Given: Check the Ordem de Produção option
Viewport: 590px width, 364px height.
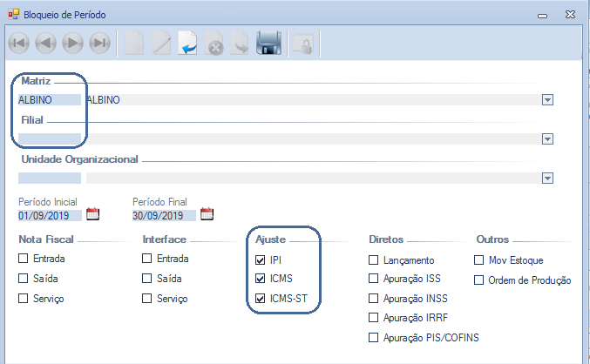Looking at the screenshot, I should point(479,280).
